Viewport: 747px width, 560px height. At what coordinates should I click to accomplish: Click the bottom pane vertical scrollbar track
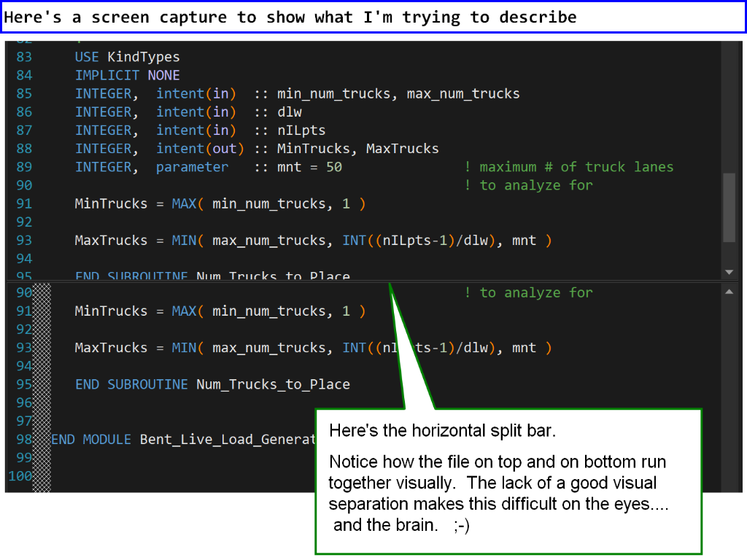729,395
